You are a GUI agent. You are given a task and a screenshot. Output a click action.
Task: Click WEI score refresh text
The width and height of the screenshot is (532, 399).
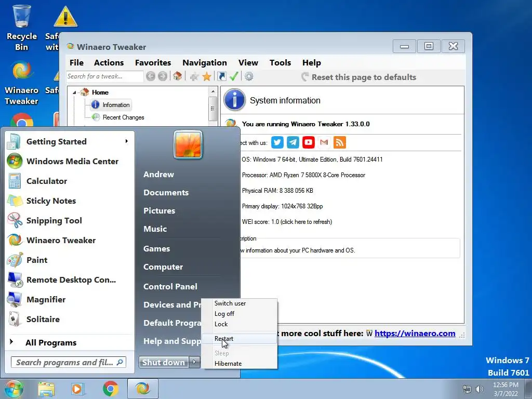[x=287, y=222]
